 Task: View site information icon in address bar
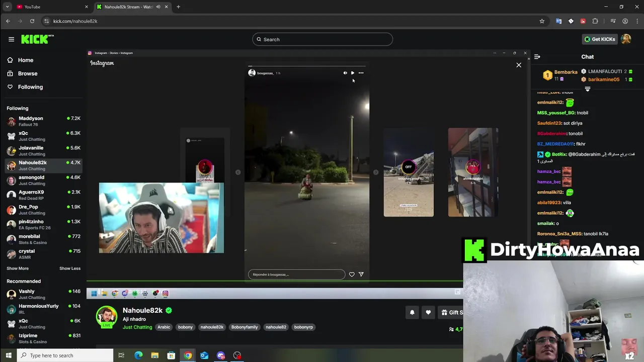pos(47,21)
